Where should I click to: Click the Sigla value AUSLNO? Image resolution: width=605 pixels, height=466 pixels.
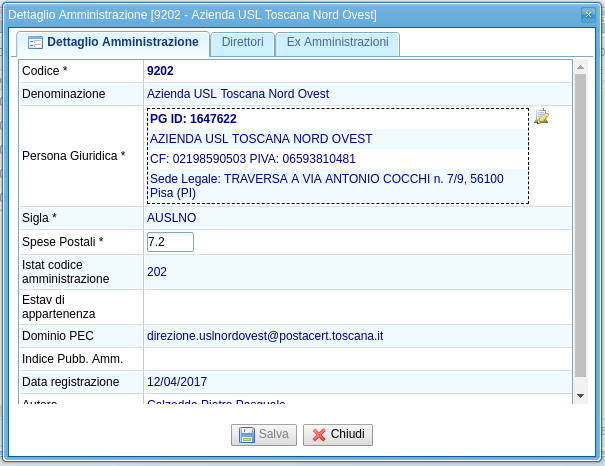[171, 218]
